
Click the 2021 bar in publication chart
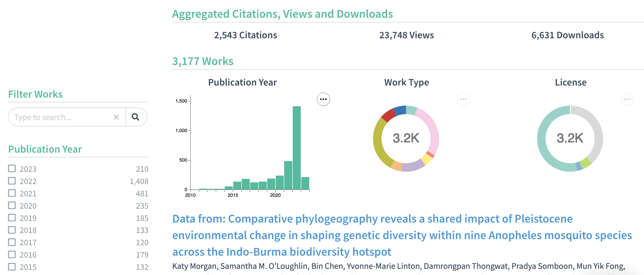(x=288, y=175)
